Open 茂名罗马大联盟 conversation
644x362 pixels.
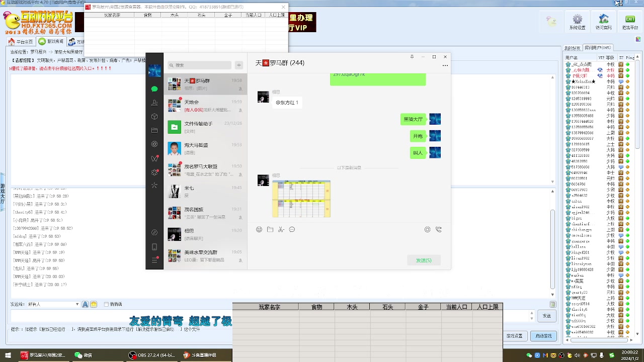click(x=205, y=170)
